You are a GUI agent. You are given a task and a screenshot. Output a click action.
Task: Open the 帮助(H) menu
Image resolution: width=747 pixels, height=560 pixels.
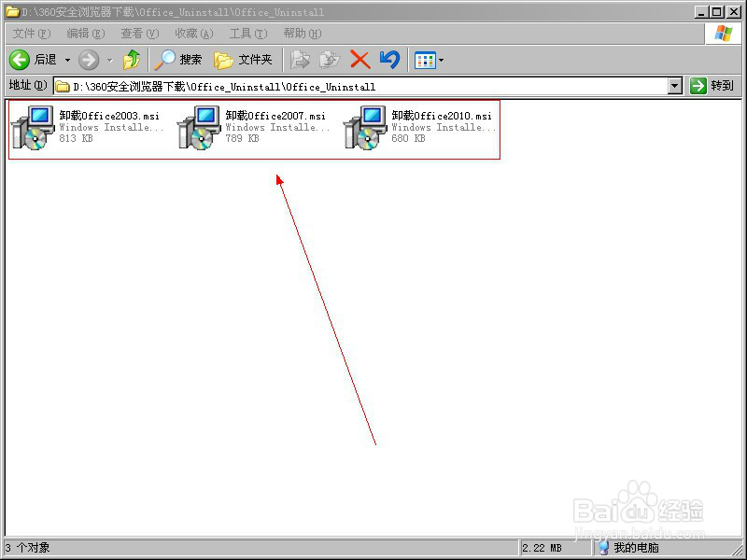[x=303, y=34]
